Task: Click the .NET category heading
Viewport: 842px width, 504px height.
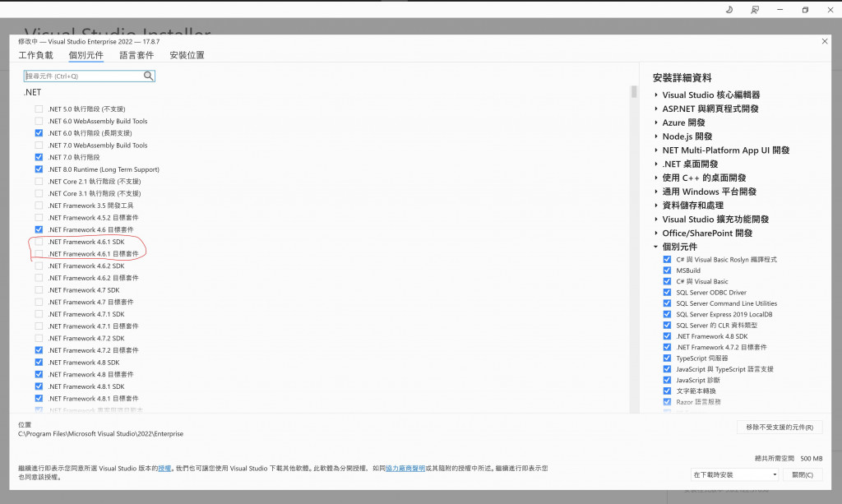Action: pyautogui.click(x=32, y=92)
